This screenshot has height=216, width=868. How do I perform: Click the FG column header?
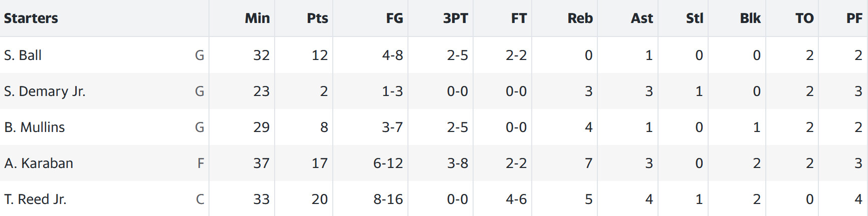click(394, 18)
